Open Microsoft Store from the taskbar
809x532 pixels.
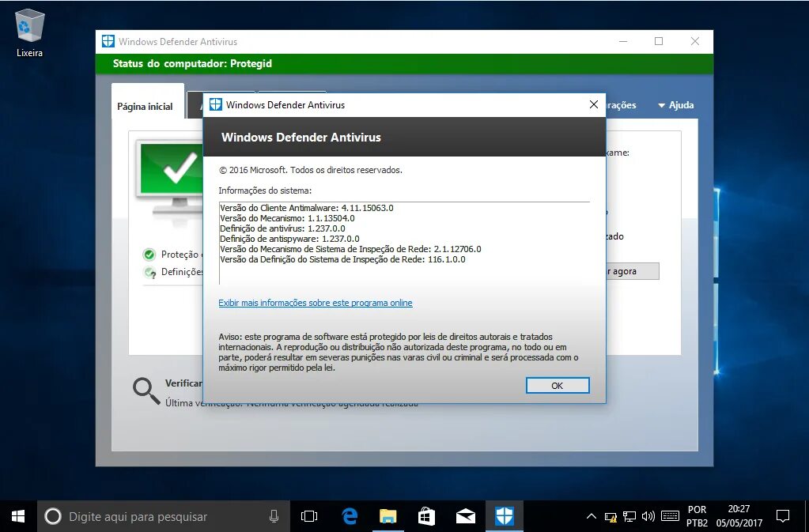(427, 516)
